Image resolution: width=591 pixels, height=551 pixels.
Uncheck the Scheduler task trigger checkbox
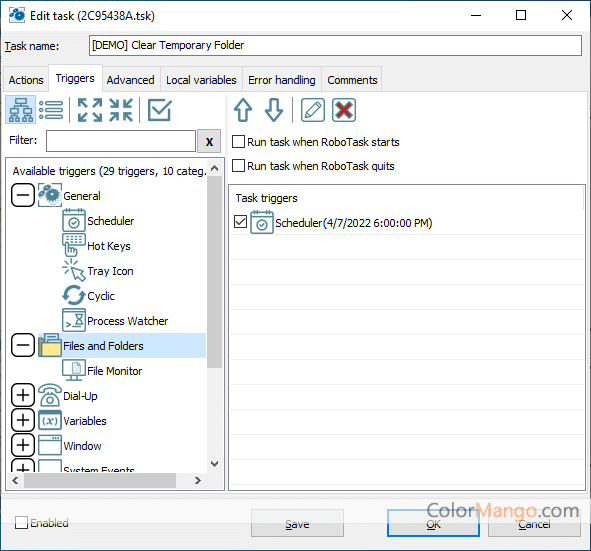tap(240, 222)
